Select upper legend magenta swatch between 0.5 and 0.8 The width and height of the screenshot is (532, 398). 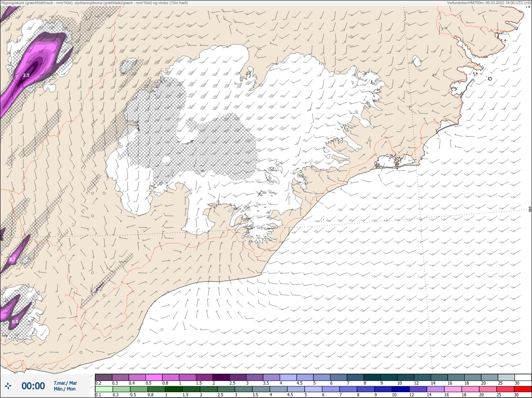coord(154,377)
